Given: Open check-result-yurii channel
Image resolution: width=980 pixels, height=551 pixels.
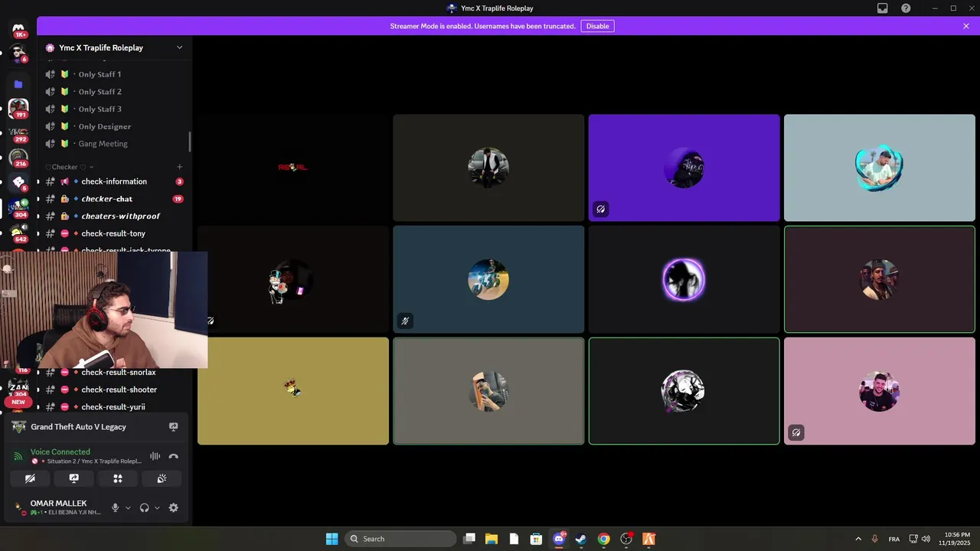Looking at the screenshot, I should tap(113, 407).
